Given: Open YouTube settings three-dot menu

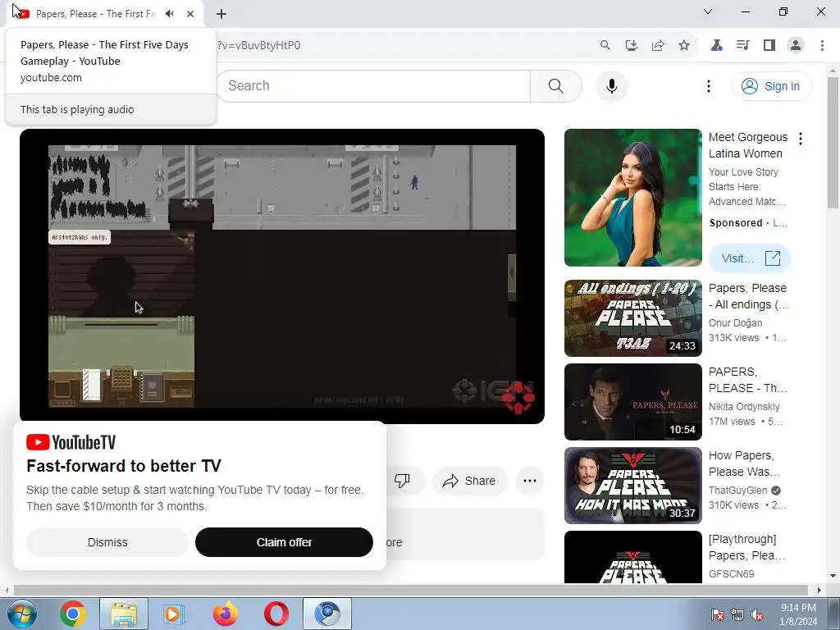Looking at the screenshot, I should pyautogui.click(x=709, y=86).
